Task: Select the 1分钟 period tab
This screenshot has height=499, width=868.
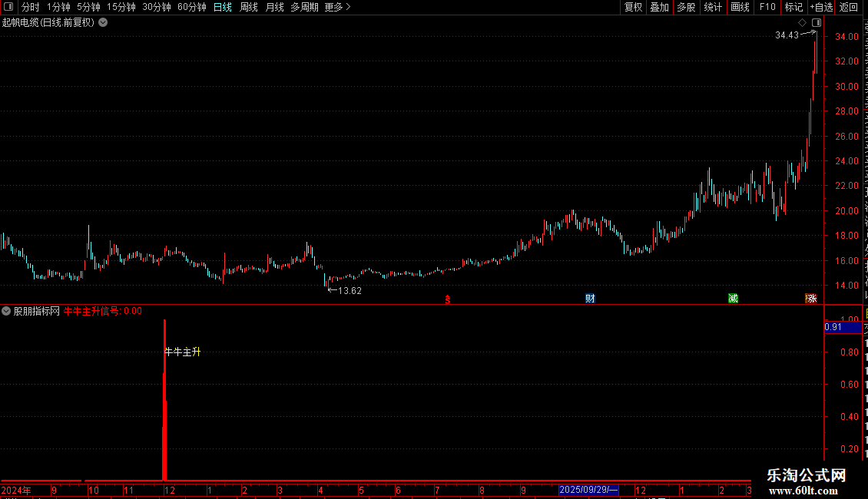Action: coord(58,7)
